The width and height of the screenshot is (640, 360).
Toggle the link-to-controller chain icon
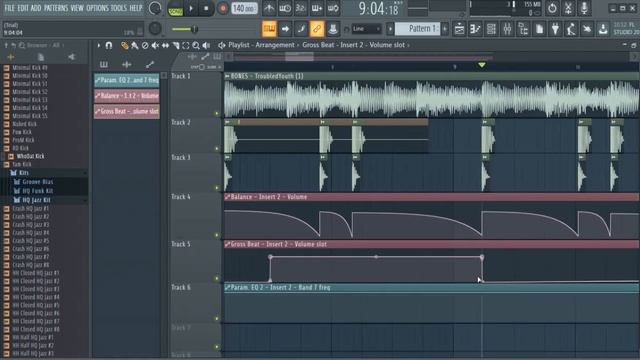tap(317, 29)
